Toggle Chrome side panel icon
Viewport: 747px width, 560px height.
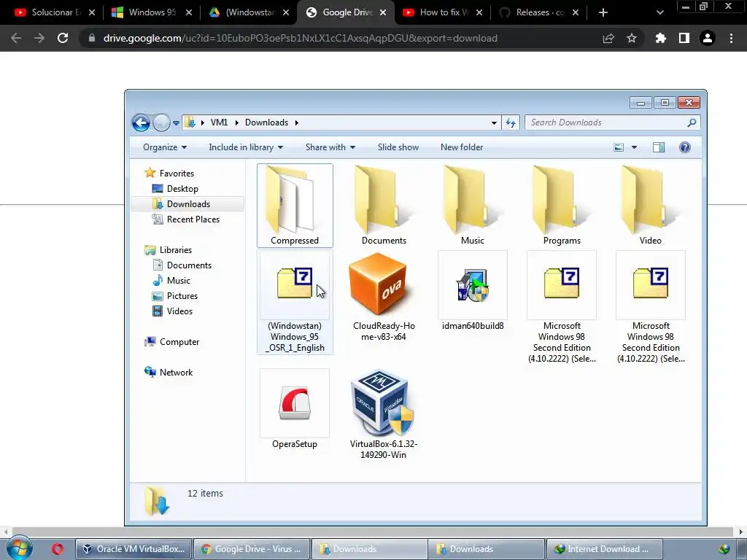coord(684,38)
